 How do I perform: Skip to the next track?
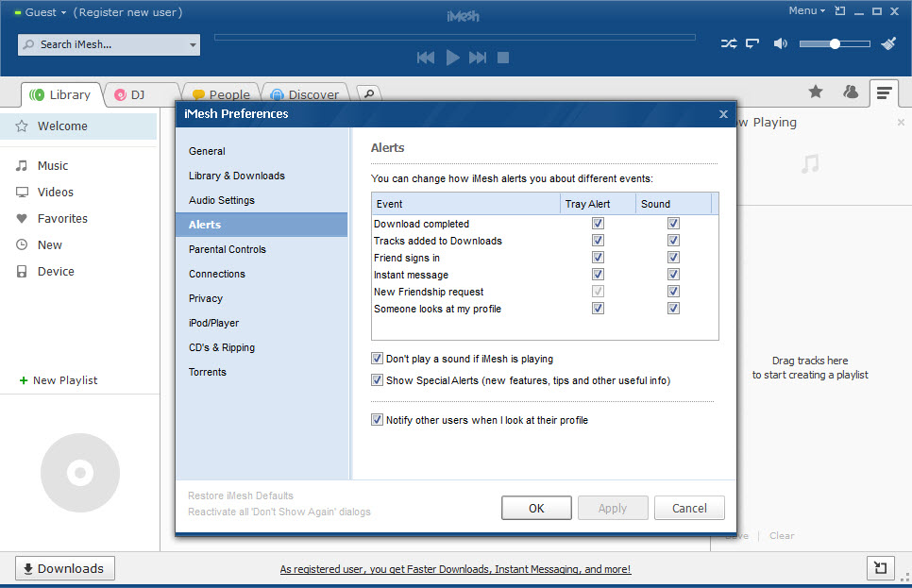(x=478, y=58)
